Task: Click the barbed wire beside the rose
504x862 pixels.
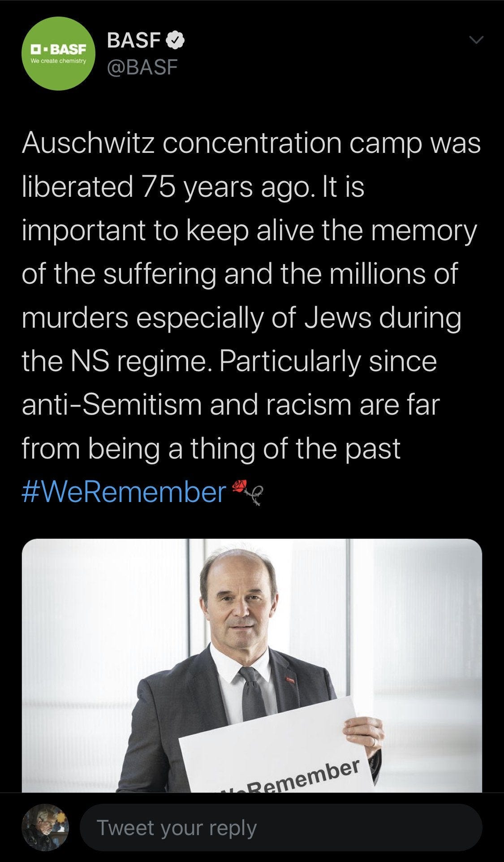Action: click(x=256, y=496)
